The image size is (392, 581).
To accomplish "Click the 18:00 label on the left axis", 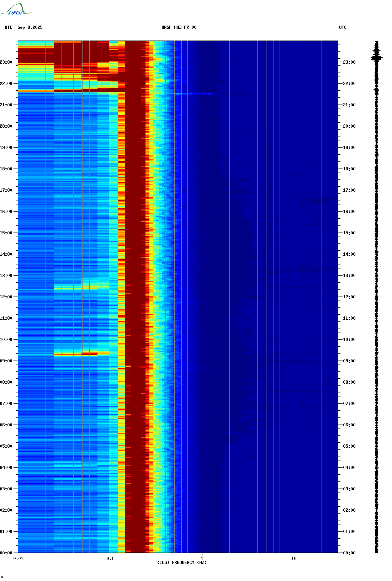I will click(x=6, y=169).
